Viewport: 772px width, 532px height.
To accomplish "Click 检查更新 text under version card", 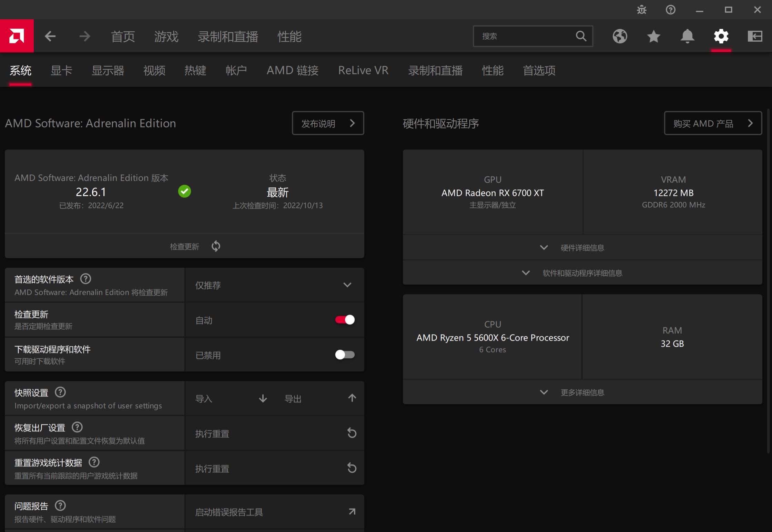I will (x=184, y=246).
